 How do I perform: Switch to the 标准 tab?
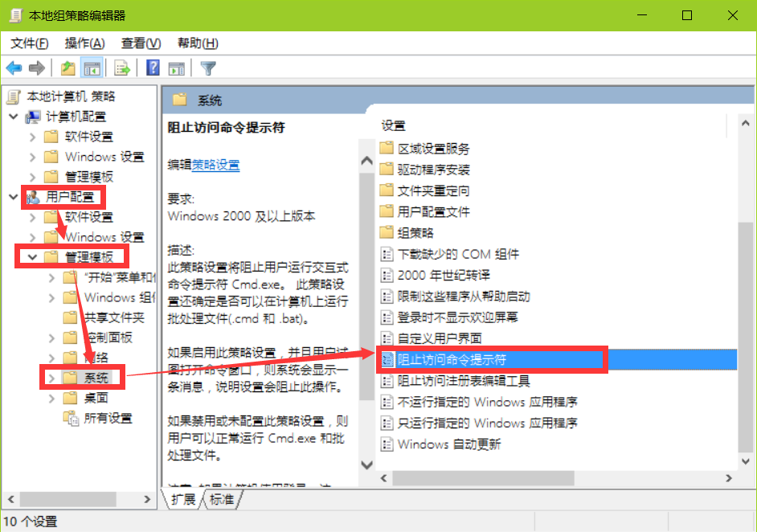(222, 499)
